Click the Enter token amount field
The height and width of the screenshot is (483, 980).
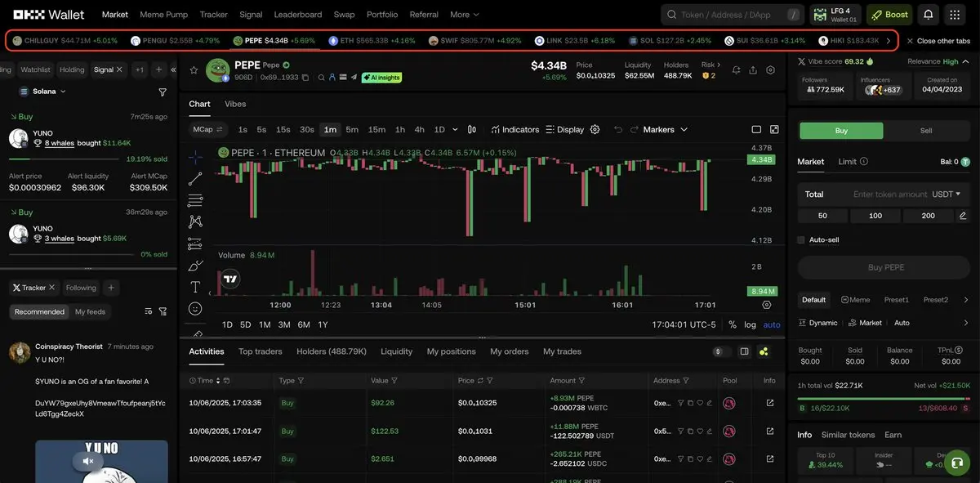point(890,195)
